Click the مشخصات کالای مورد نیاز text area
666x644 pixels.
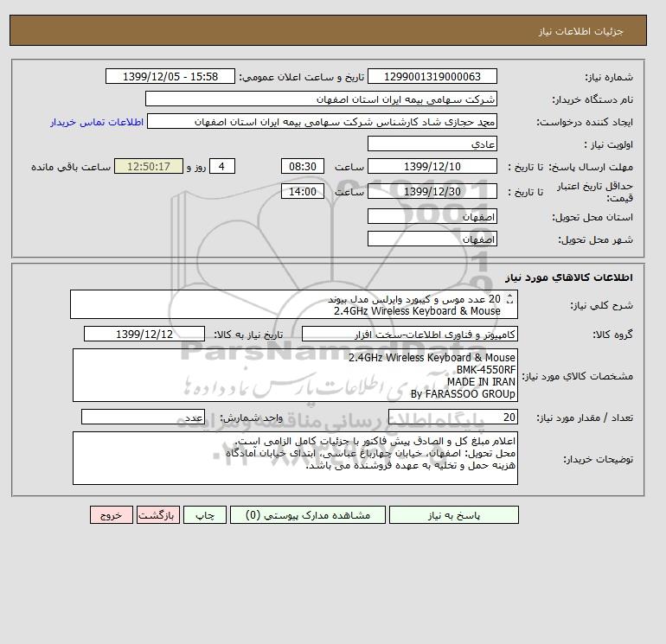pyautogui.click(x=295, y=375)
